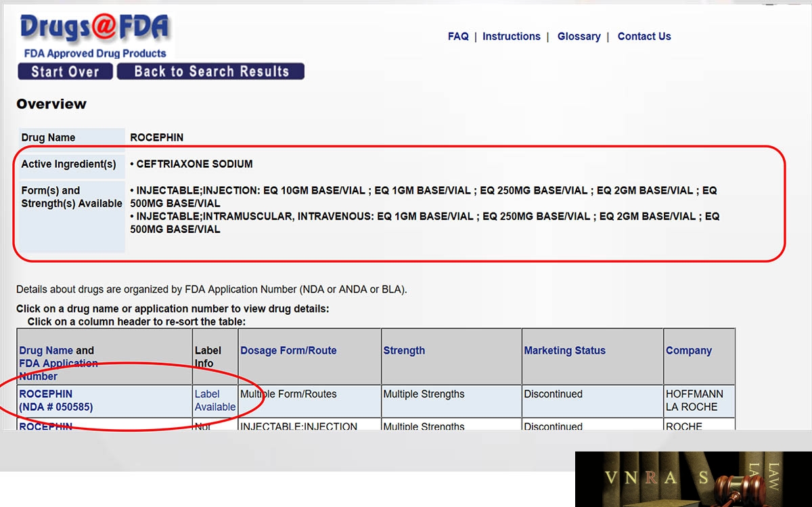812x507 pixels.
Task: Sort table by Company column
Action: [x=689, y=351]
